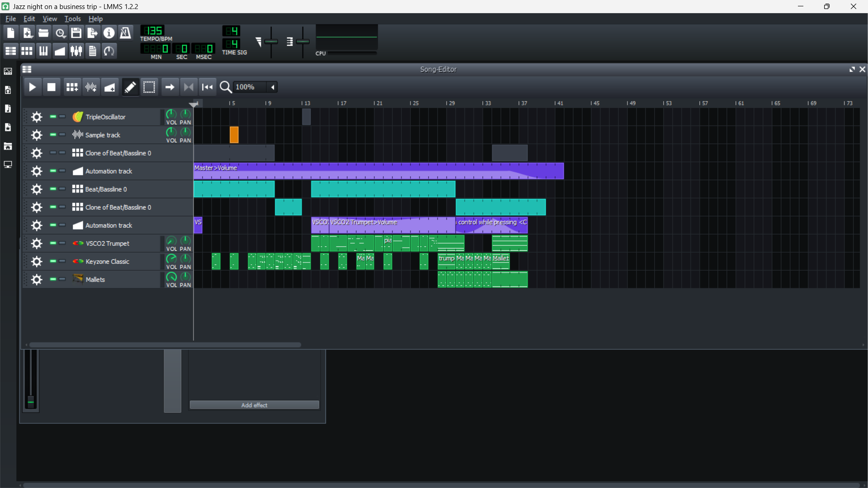Show the Project Notes window
The height and width of the screenshot is (488, 868).
point(93,51)
